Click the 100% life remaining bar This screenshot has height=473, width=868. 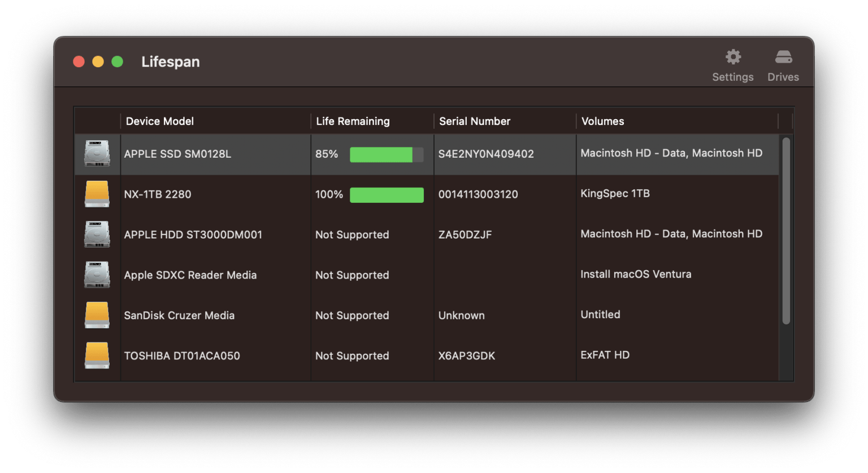tap(387, 195)
